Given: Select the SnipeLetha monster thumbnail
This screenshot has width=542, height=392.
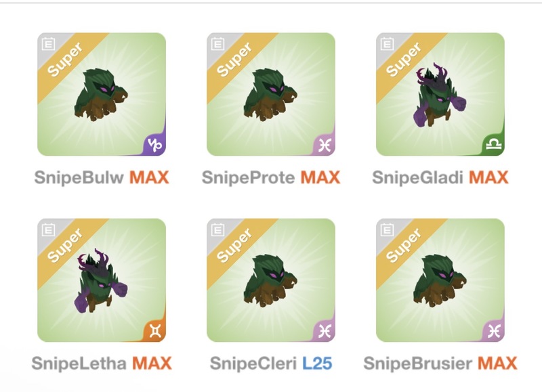Looking at the screenshot, I should pyautogui.click(x=102, y=280).
